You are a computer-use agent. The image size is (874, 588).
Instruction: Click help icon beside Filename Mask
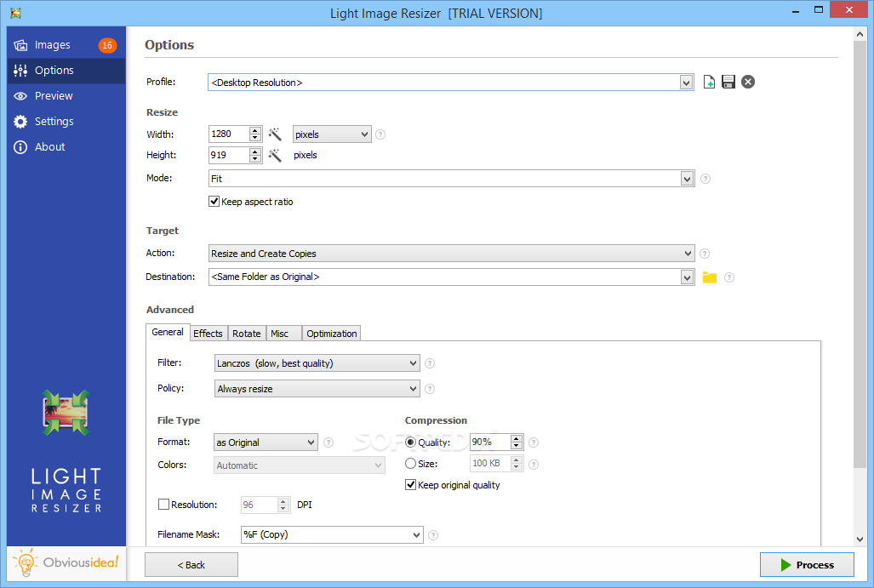[x=433, y=535]
